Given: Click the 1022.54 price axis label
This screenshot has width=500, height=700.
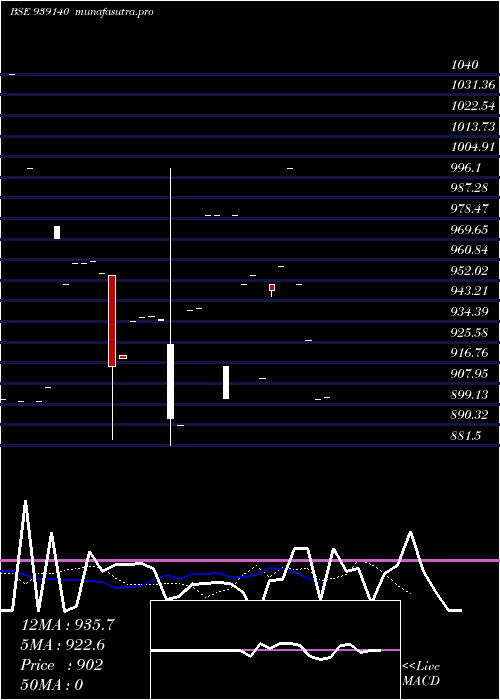Looking at the screenshot, I should coord(473,106).
